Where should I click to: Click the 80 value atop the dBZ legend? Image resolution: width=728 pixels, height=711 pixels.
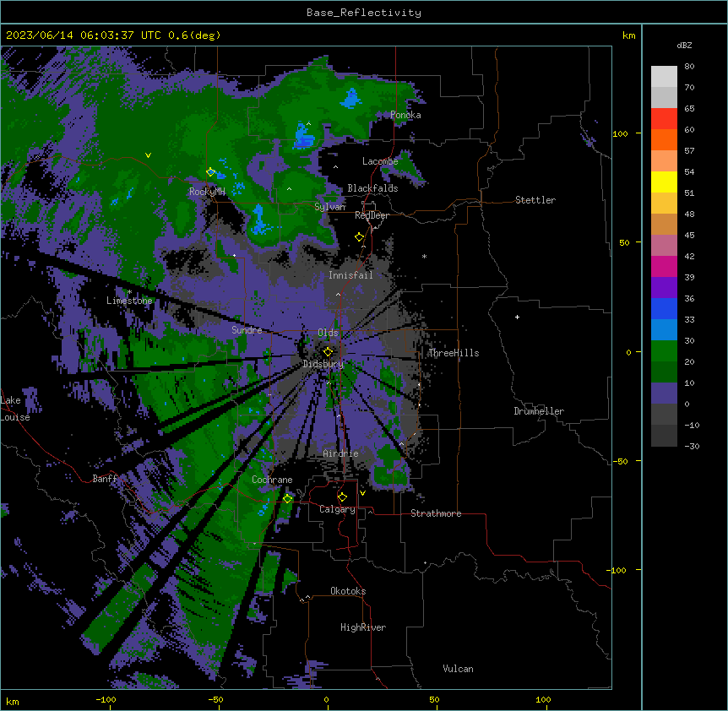(689, 67)
